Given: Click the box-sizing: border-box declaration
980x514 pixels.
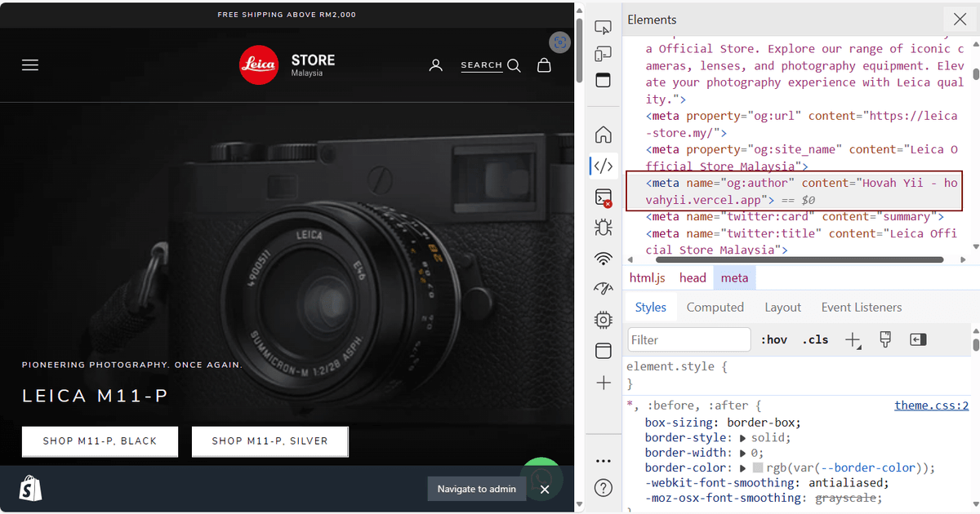Looking at the screenshot, I should [723, 423].
